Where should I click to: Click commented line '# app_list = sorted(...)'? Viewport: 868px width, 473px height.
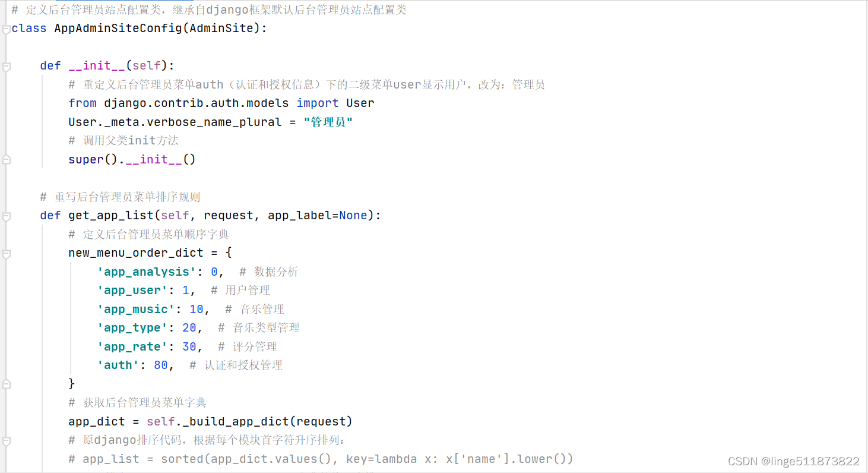[x=321, y=459]
